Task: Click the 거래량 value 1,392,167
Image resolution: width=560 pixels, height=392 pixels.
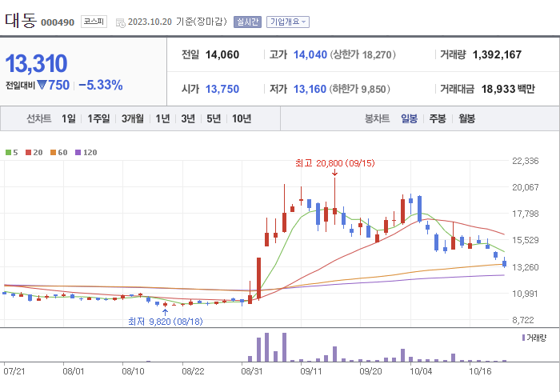Action: 497,54
